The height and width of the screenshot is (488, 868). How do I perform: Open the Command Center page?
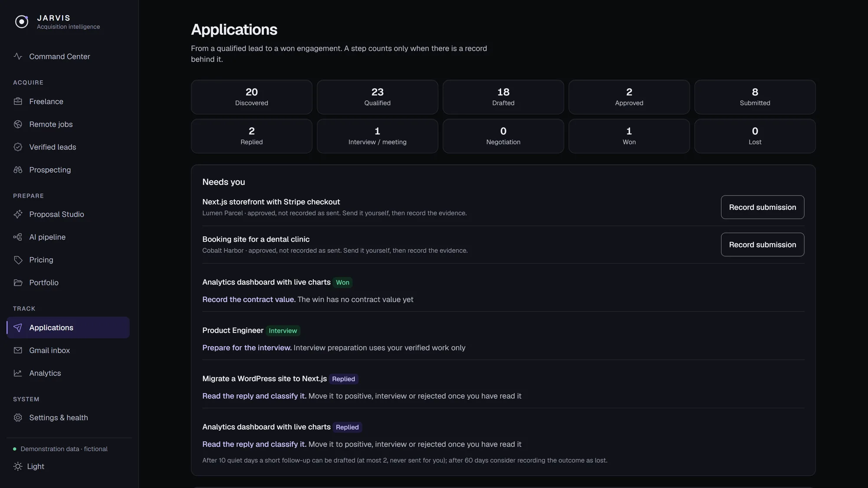(x=68, y=56)
